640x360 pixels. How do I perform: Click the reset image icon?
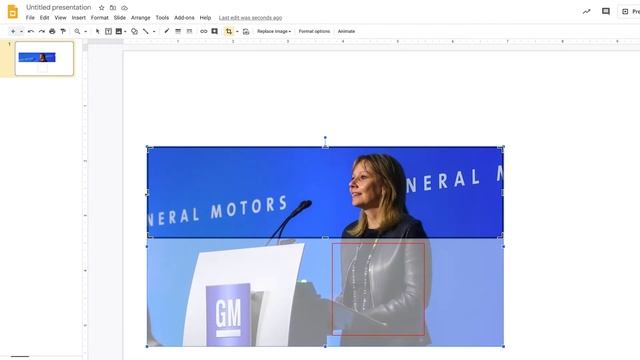click(246, 31)
